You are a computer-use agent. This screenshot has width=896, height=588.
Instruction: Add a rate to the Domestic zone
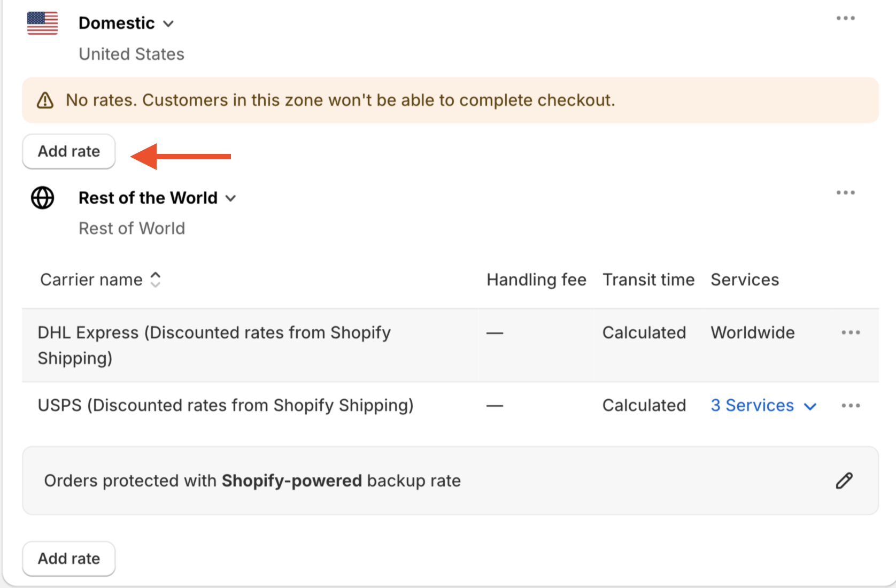tap(69, 152)
